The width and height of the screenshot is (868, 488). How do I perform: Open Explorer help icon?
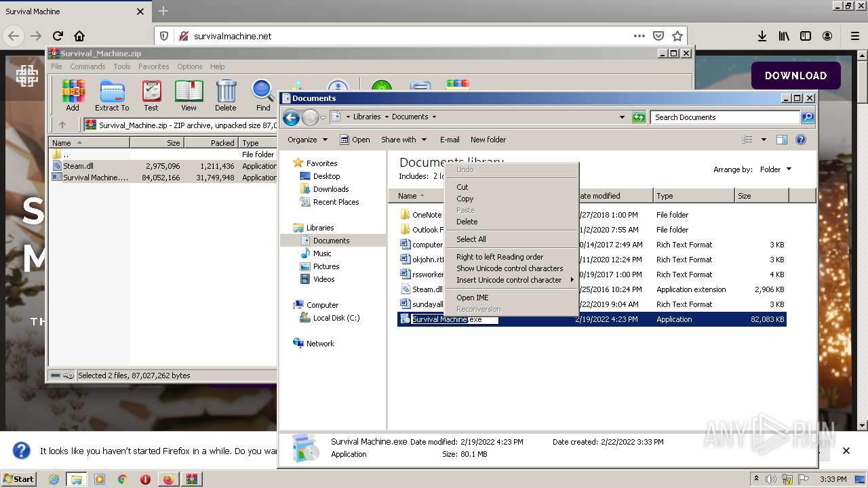[x=800, y=140]
